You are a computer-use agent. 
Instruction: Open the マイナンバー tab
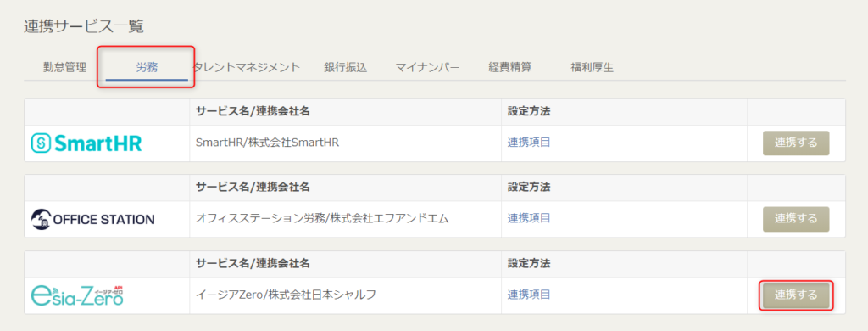pyautogui.click(x=427, y=68)
